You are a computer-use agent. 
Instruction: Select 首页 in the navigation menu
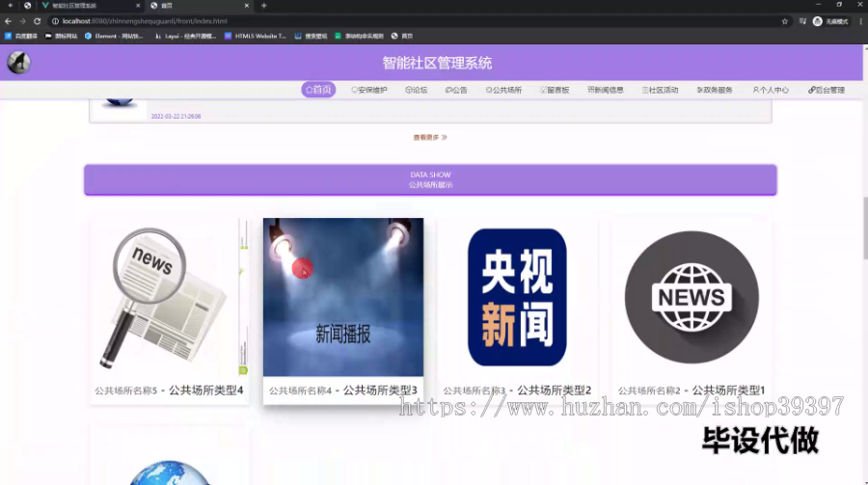click(318, 90)
